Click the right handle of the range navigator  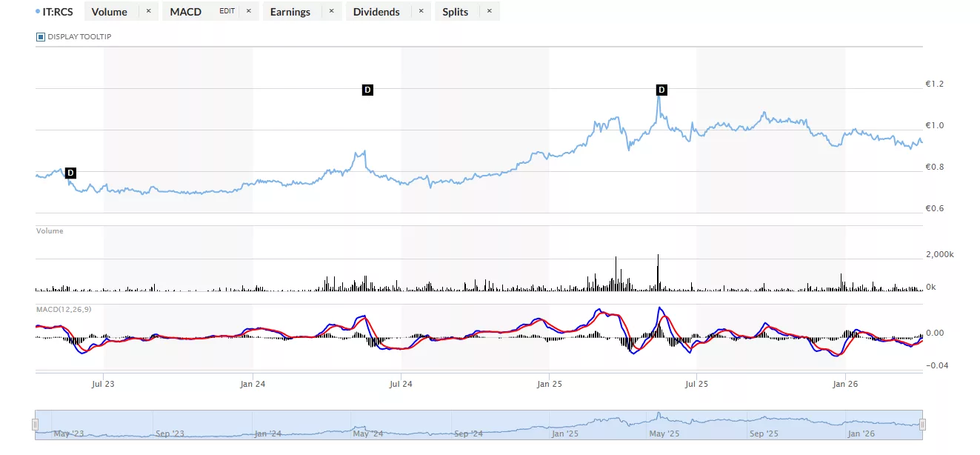pos(922,425)
